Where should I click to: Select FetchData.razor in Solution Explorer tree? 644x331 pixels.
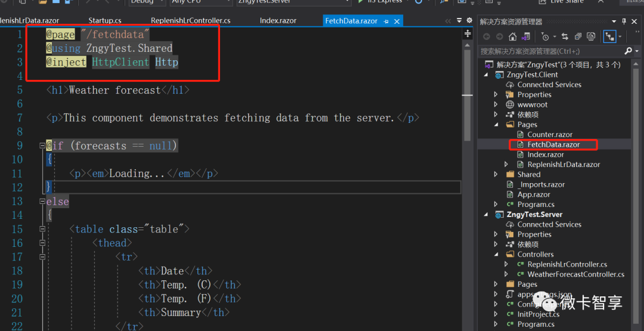(x=553, y=144)
